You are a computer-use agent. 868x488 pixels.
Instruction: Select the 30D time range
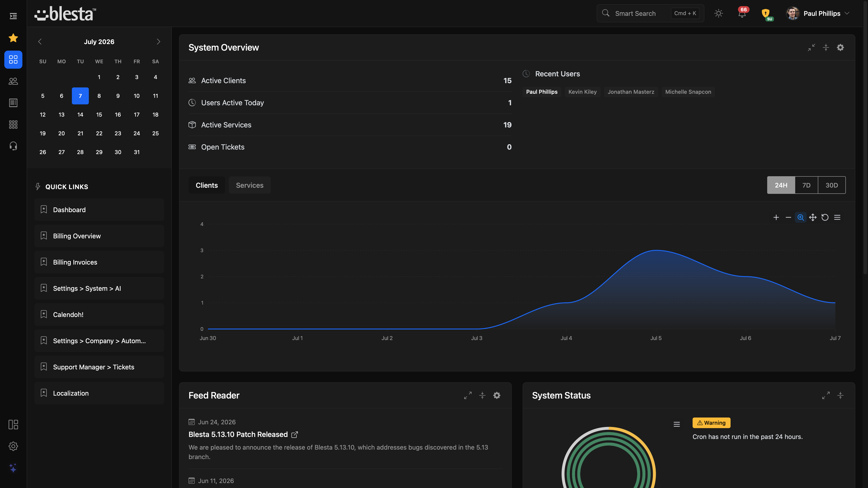point(832,185)
